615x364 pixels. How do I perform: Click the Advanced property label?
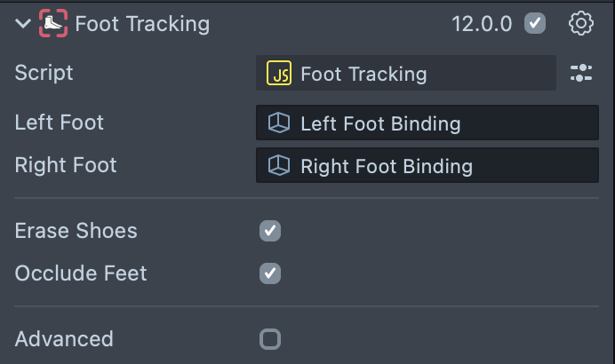tap(64, 339)
